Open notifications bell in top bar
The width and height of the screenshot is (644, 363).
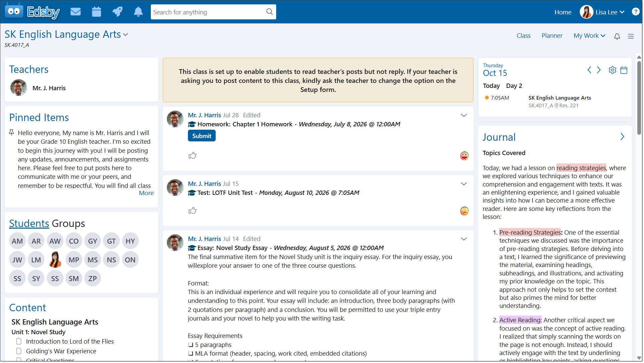click(138, 12)
